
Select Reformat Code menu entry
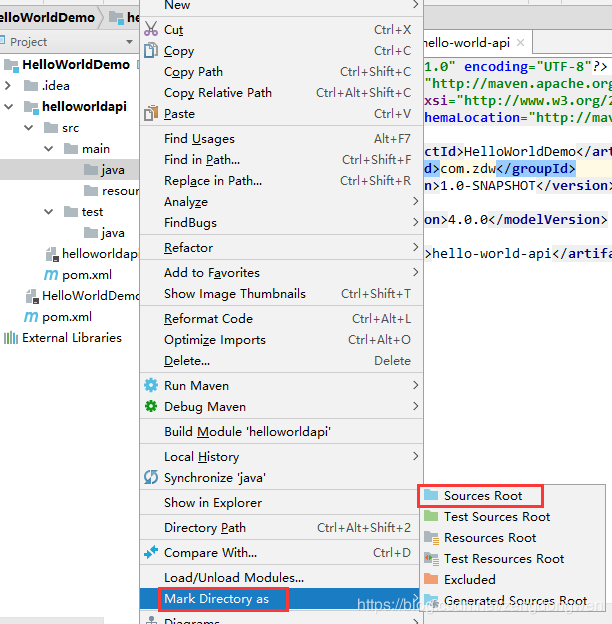pos(281,319)
